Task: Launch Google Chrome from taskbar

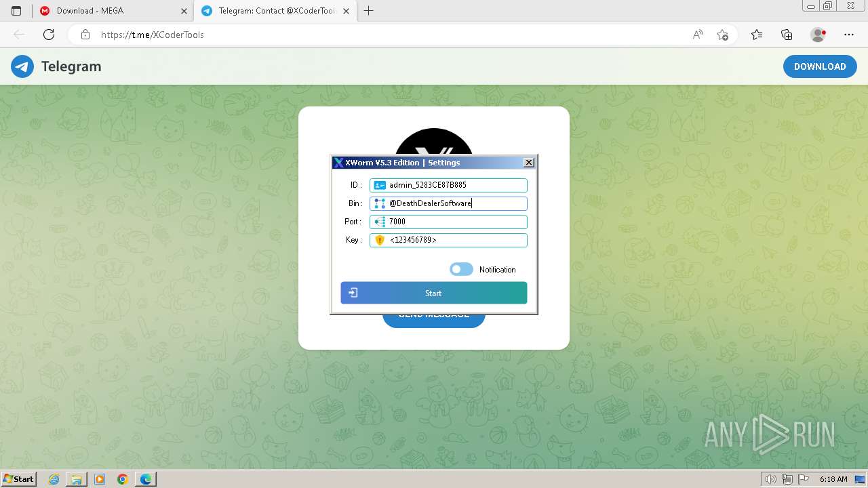Action: (123, 479)
